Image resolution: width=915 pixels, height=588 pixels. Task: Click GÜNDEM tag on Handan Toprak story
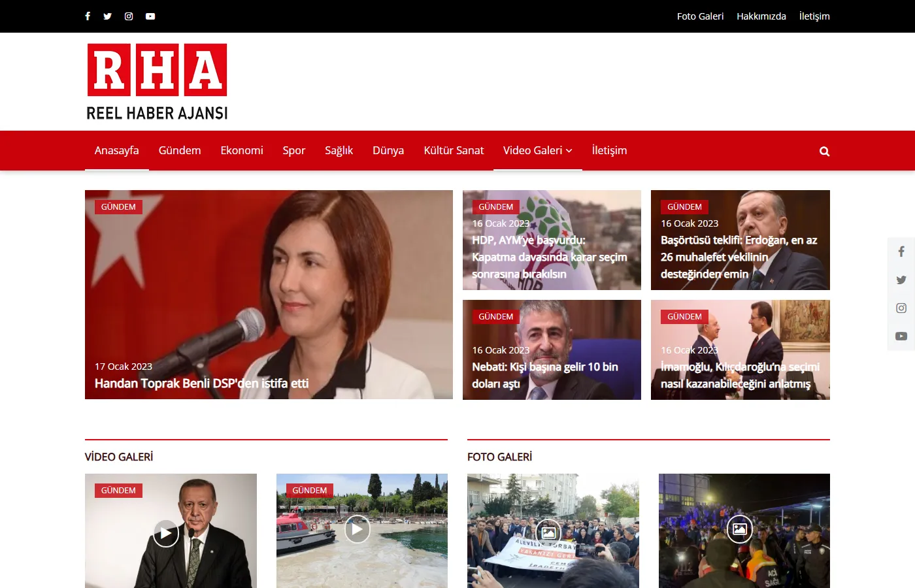tap(118, 207)
